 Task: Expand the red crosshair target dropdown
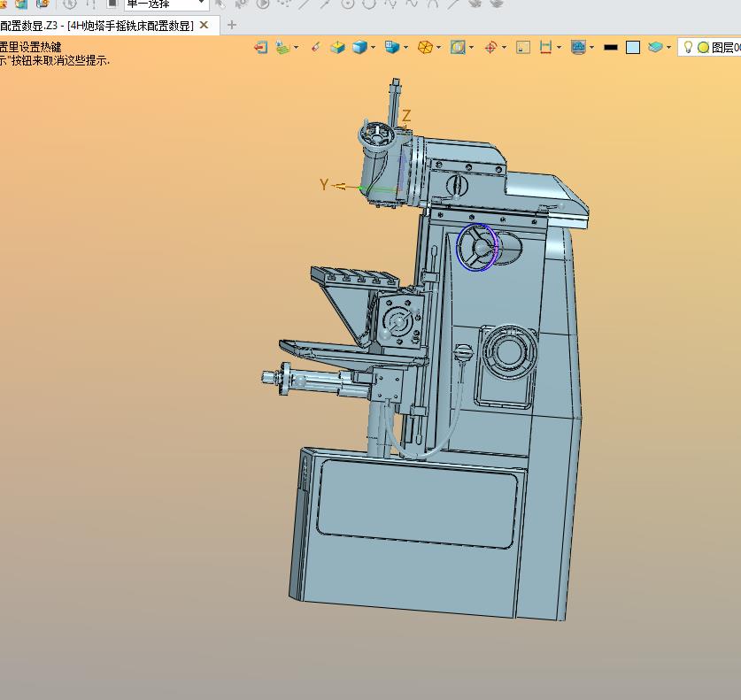505,47
